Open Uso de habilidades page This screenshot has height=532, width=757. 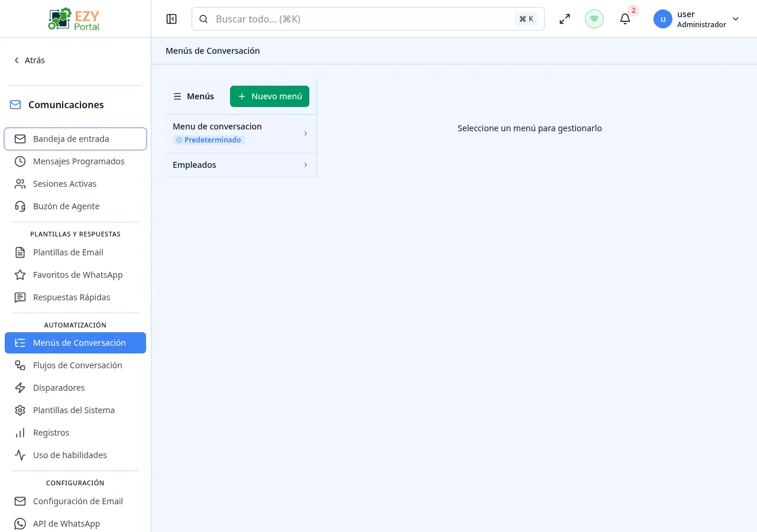pyautogui.click(x=75, y=455)
